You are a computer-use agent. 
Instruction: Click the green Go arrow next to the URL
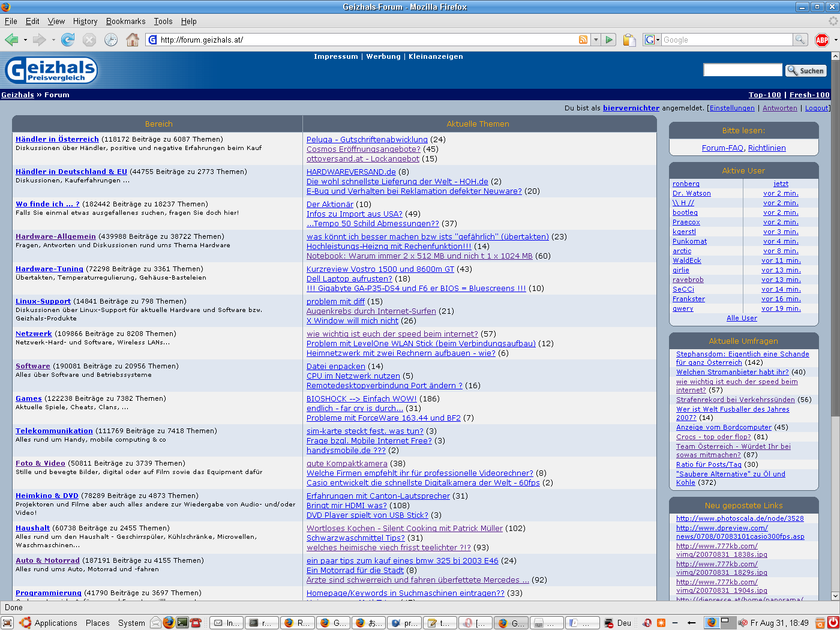610,40
